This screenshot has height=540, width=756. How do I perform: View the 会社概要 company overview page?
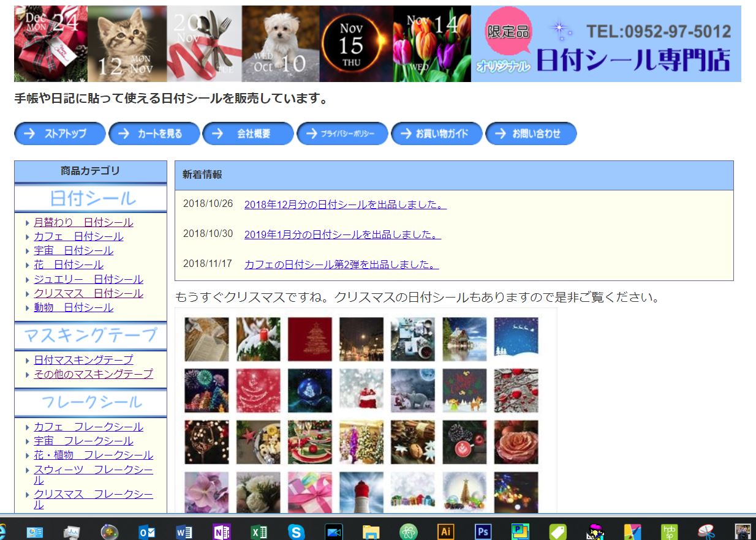pyautogui.click(x=248, y=133)
